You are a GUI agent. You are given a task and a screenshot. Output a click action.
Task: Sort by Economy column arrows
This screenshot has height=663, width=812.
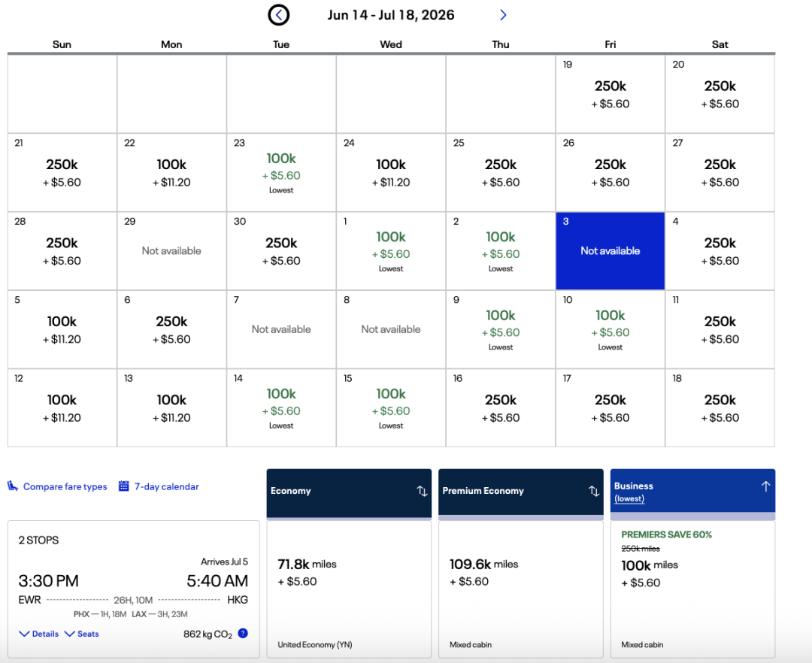(422, 491)
